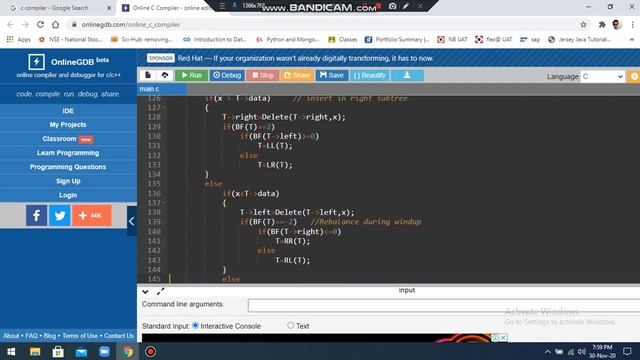Click Login in the sidebar

(x=68, y=195)
